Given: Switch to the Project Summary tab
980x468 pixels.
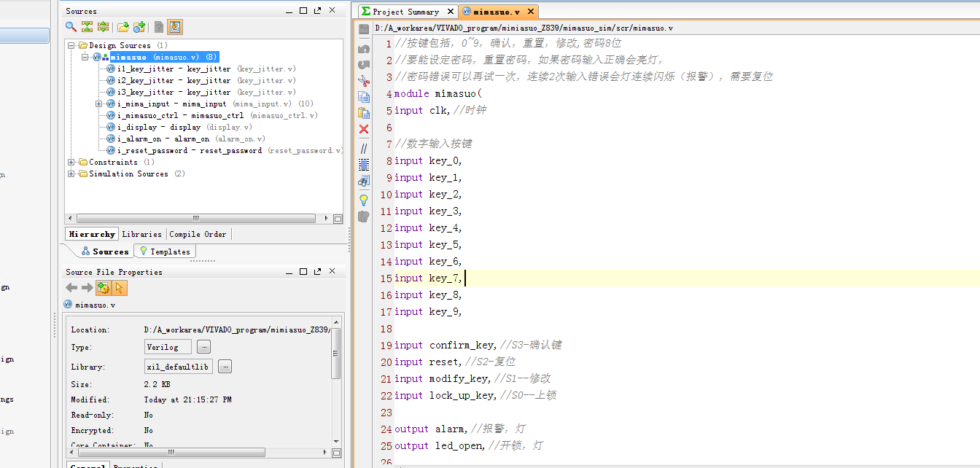Looking at the screenshot, I should [405, 12].
